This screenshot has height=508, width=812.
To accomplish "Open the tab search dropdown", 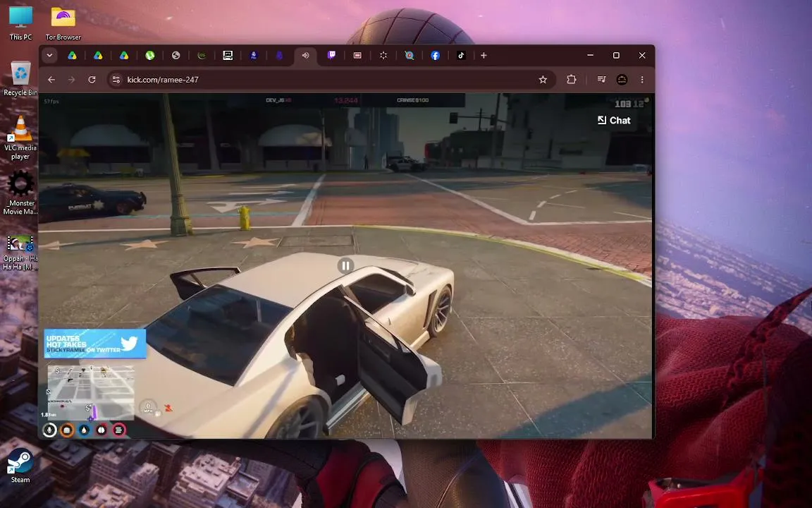I will click(x=50, y=55).
